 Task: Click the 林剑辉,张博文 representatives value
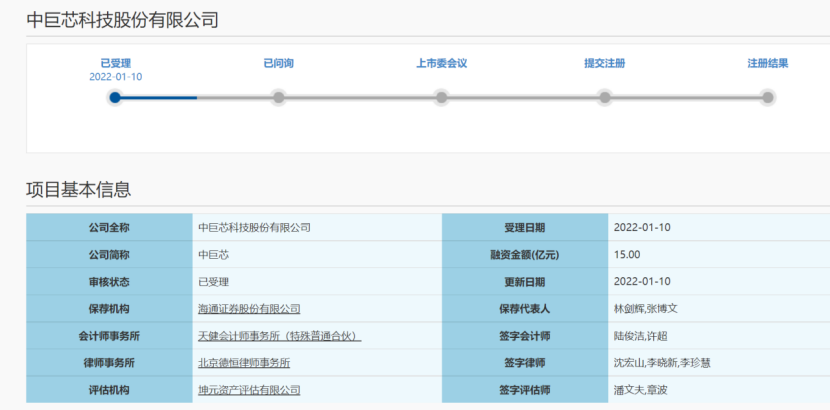(x=645, y=309)
